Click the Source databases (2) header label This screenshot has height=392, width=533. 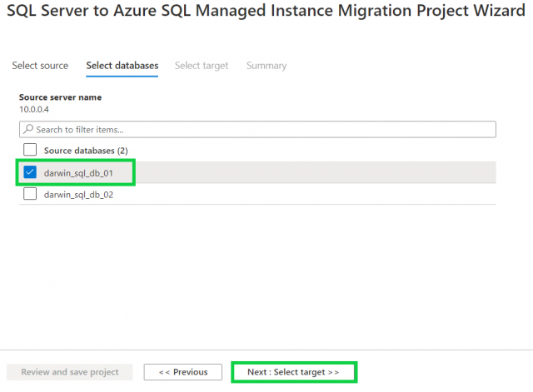86,151
